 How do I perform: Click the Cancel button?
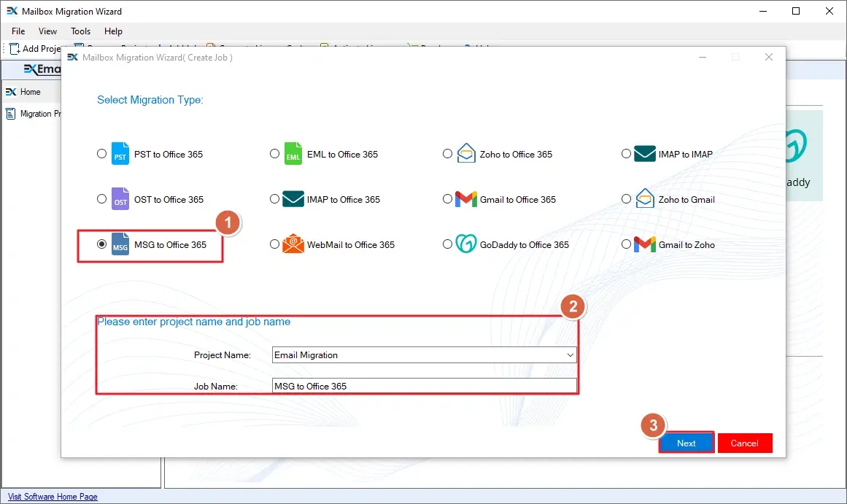(x=745, y=443)
